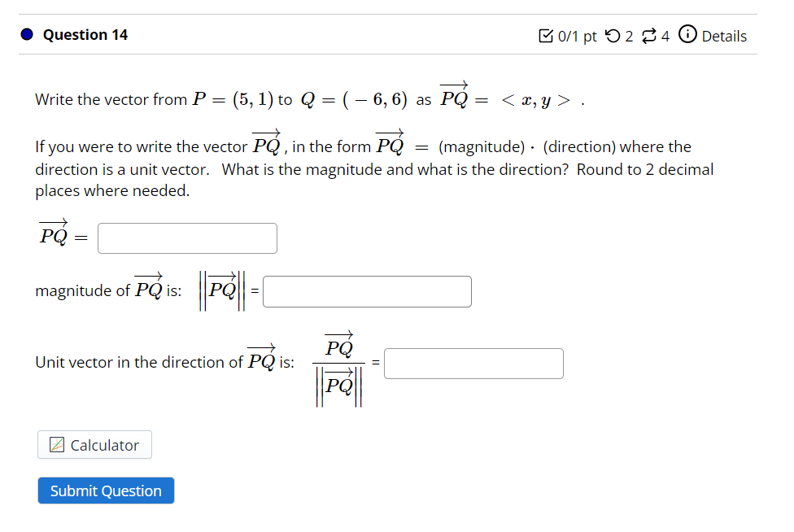Click inside the magnitude answer box
The height and width of the screenshot is (532, 794).
[x=366, y=291]
